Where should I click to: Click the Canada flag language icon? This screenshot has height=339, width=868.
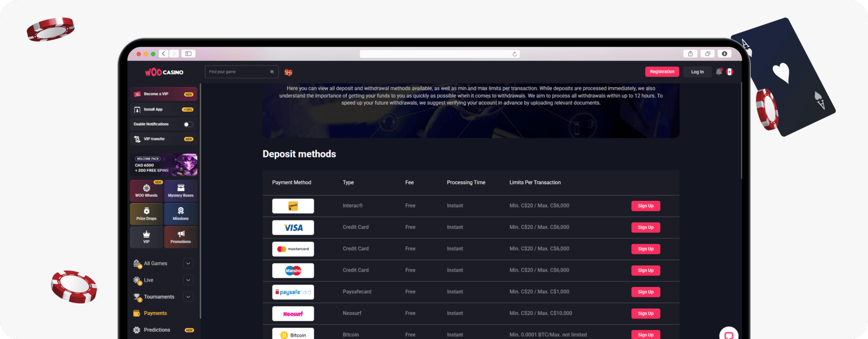point(730,71)
